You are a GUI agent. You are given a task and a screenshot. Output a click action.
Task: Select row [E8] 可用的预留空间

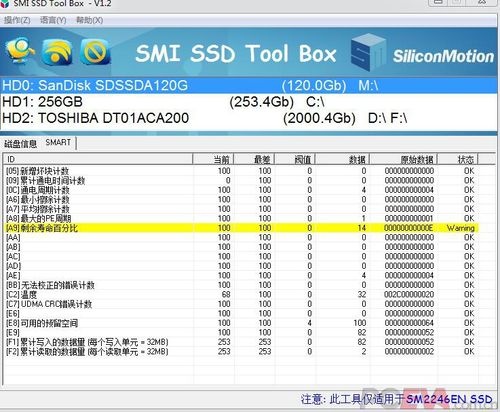point(241,323)
